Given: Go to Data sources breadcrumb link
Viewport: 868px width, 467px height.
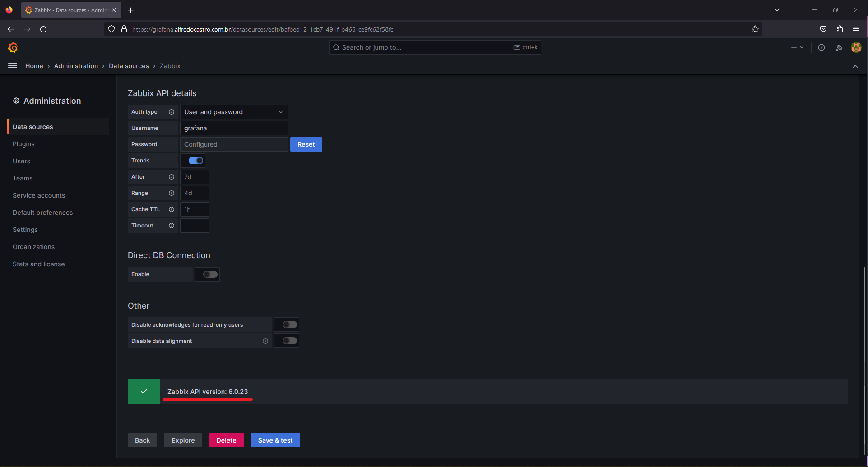Looking at the screenshot, I should tap(129, 66).
